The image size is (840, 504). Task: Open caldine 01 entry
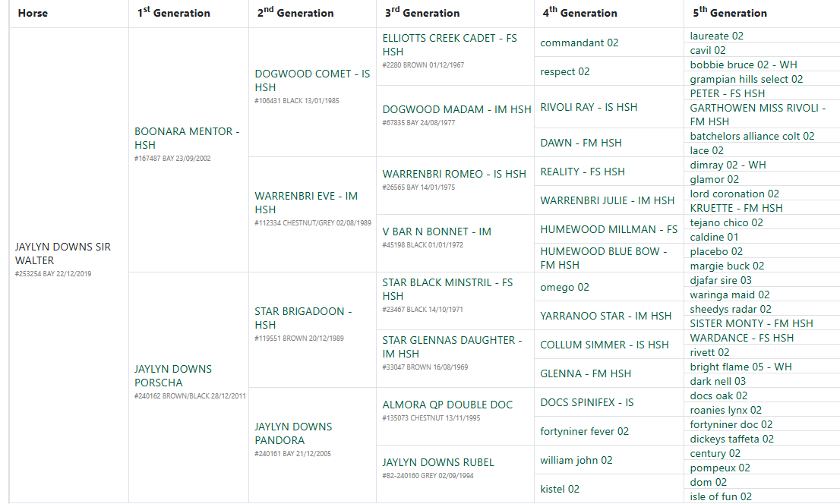[714, 238]
